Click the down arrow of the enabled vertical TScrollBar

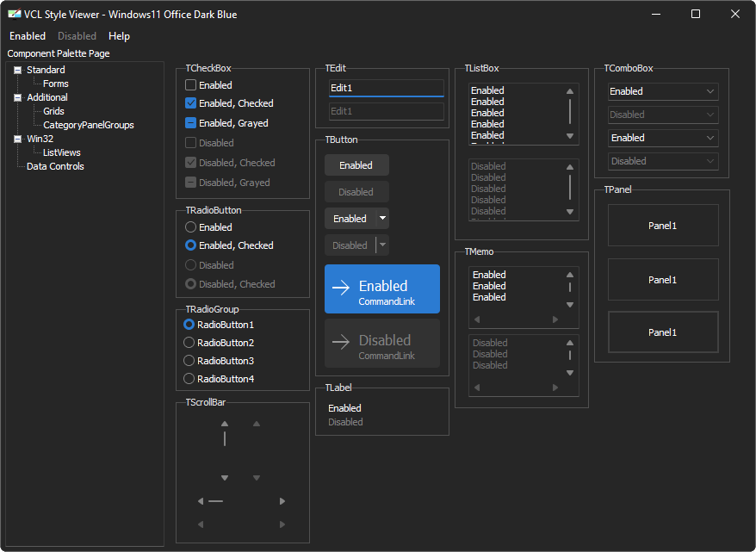[225, 478]
